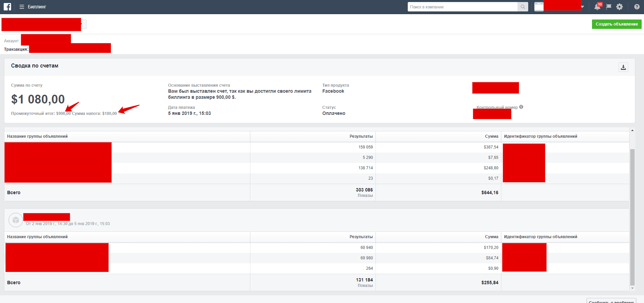Select the campaign date range text
This screenshot has height=303, width=644.
(68, 224)
